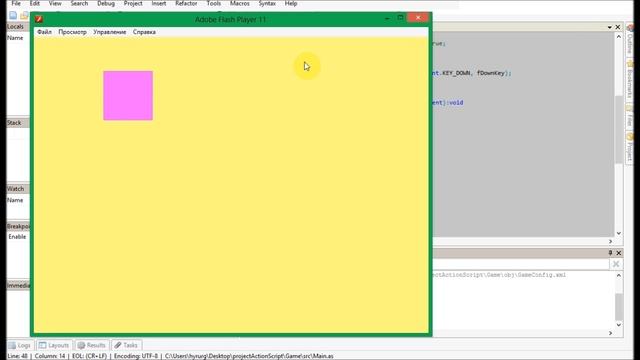Open the Project side panel tab
Viewport: 640px width, 360px height.
tap(630, 147)
